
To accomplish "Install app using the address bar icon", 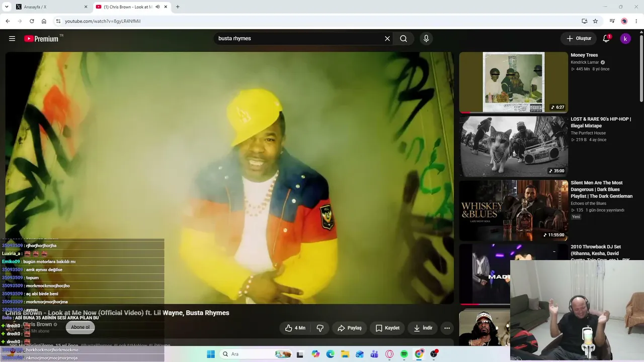I will click(584, 21).
